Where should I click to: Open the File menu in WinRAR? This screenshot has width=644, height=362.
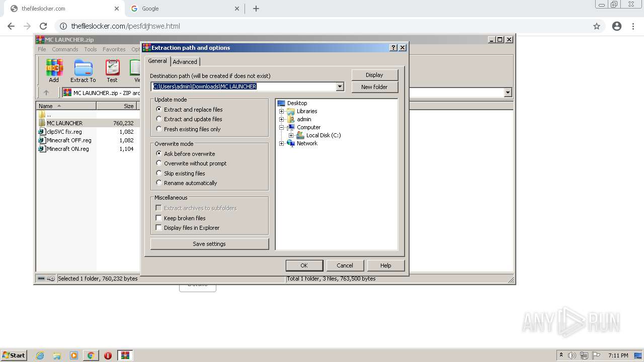pos(42,49)
